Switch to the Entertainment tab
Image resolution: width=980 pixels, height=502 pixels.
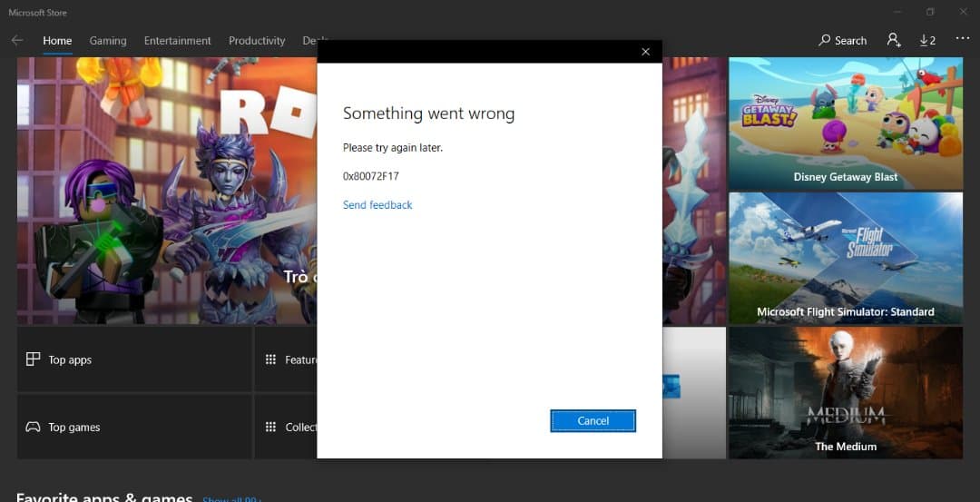click(178, 41)
